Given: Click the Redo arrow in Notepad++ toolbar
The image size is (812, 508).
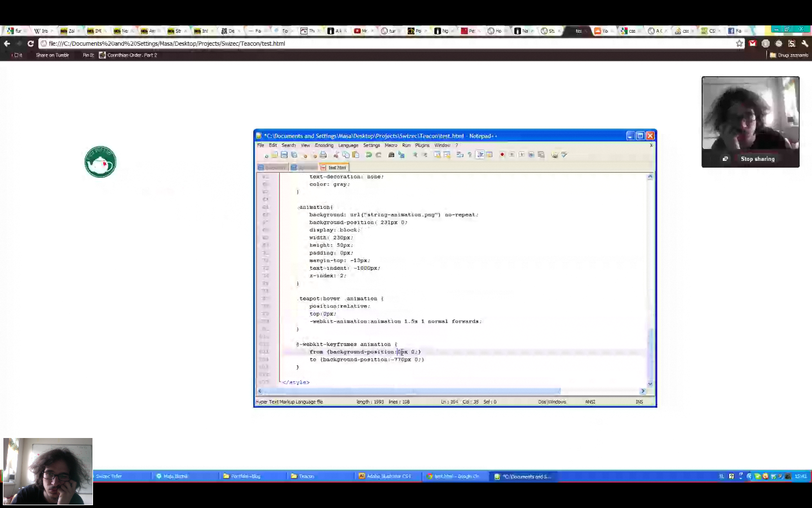Looking at the screenshot, I should click(x=378, y=155).
